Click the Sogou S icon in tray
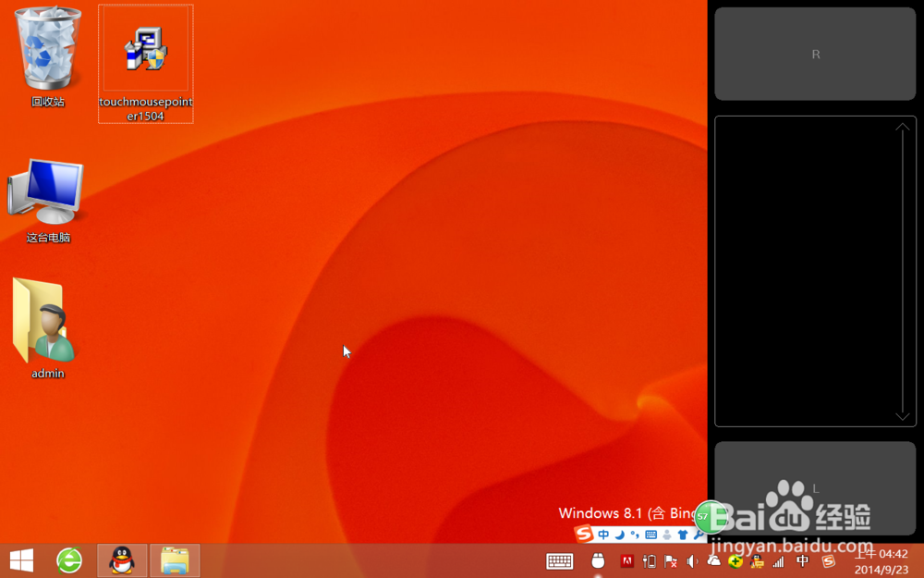Viewport: 924px width, 578px height. (x=829, y=561)
